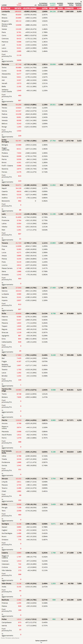Viewport: 83px width, 644px height.
Task: Sort by the Numero Morti column header
Action: pyautogui.click(x=60, y=4)
